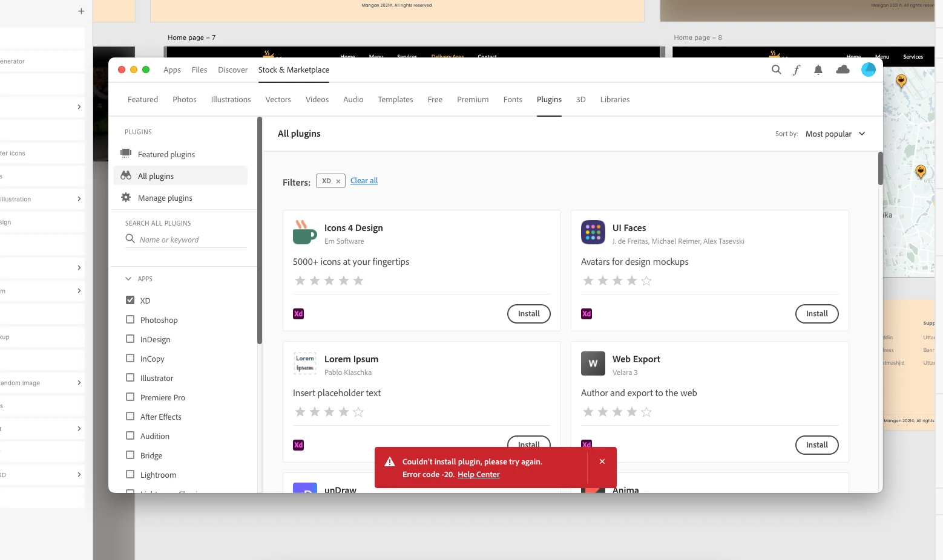The height and width of the screenshot is (560, 943).
Task: Click the Manage plugins gear icon
Action: [126, 197]
